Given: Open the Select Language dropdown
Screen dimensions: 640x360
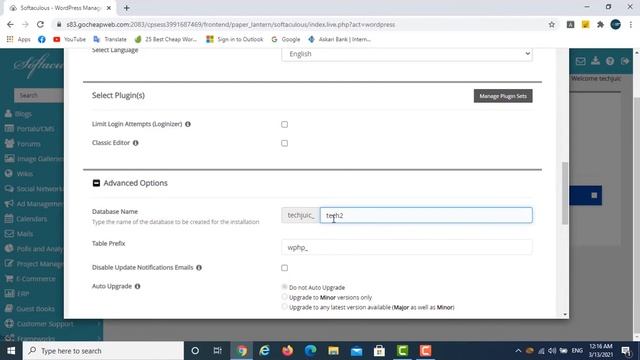Looking at the screenshot, I should tap(407, 54).
